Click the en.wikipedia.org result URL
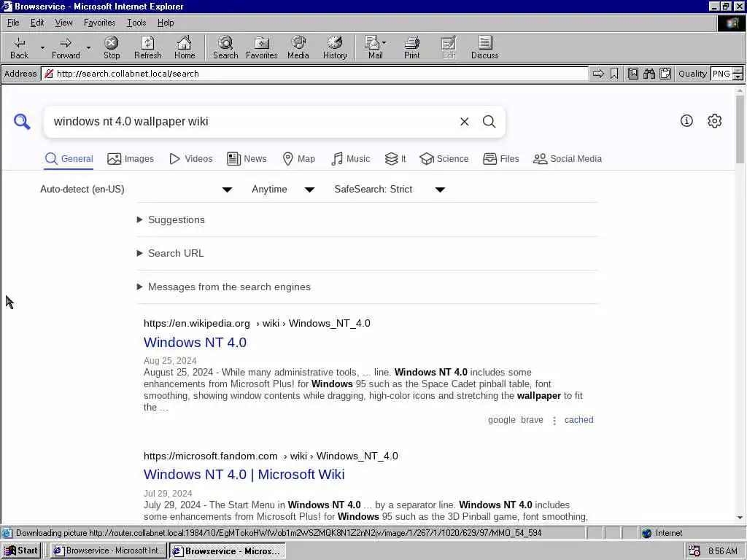 (x=257, y=323)
